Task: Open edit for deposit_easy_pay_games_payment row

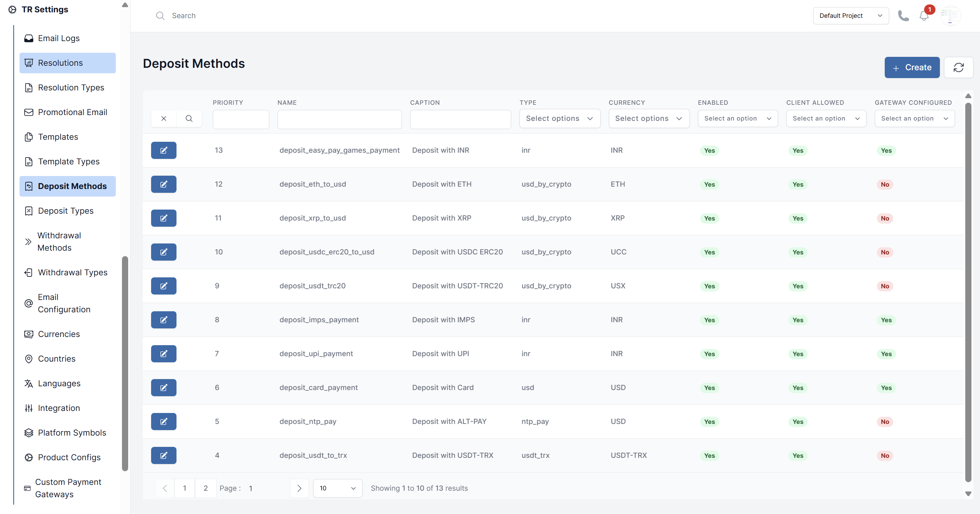Action: pyautogui.click(x=163, y=150)
